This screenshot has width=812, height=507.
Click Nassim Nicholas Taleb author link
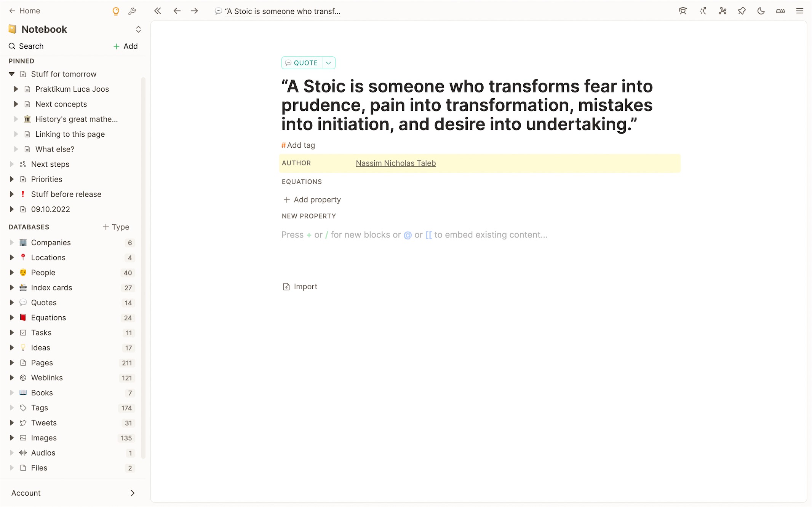pos(396,163)
